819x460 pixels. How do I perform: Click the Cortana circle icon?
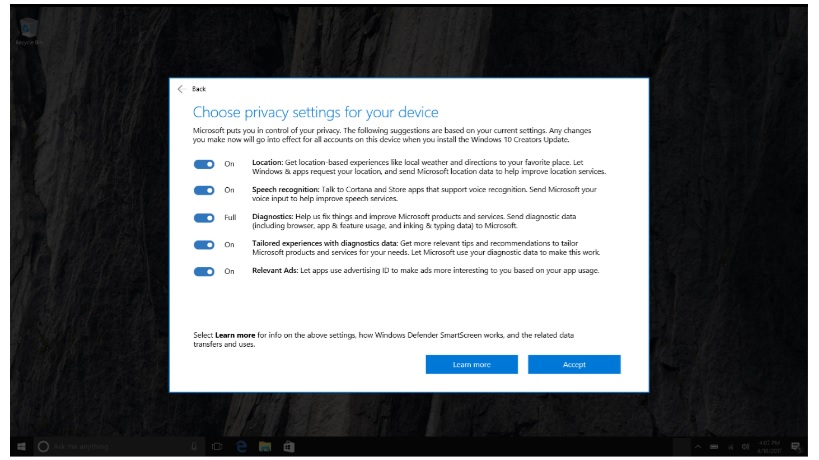(43, 446)
